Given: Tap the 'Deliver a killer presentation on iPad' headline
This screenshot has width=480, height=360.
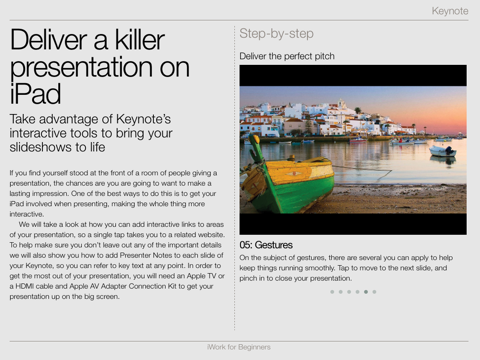Looking at the screenshot, I should 100,67.
